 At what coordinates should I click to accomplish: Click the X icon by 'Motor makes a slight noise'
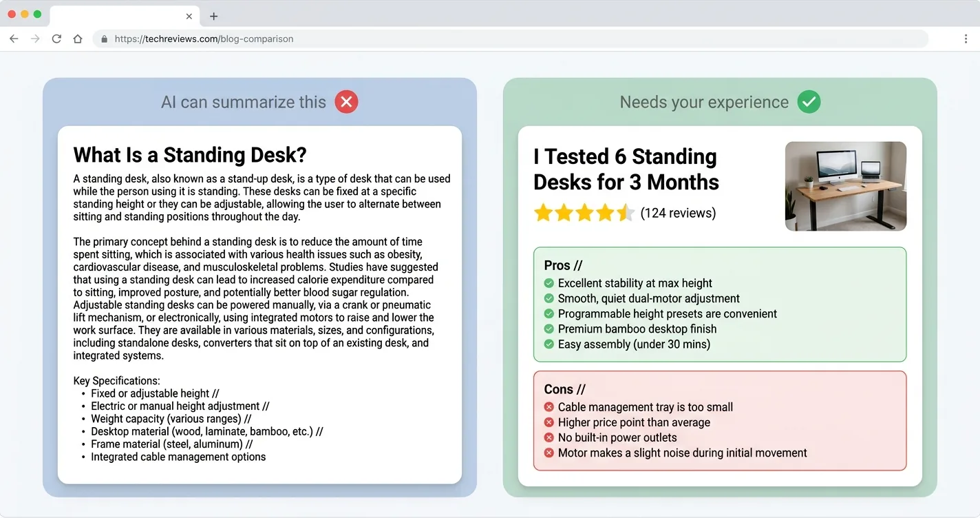[x=548, y=453]
